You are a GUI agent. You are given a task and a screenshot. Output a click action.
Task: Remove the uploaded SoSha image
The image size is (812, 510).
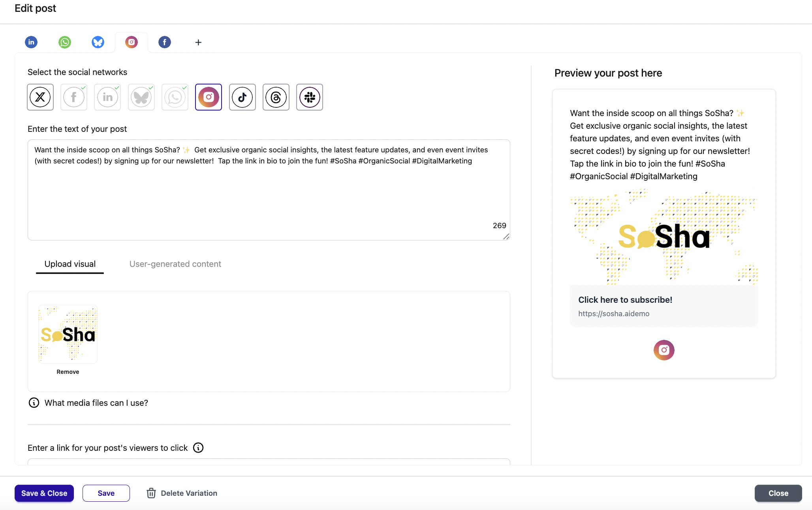[68, 372]
